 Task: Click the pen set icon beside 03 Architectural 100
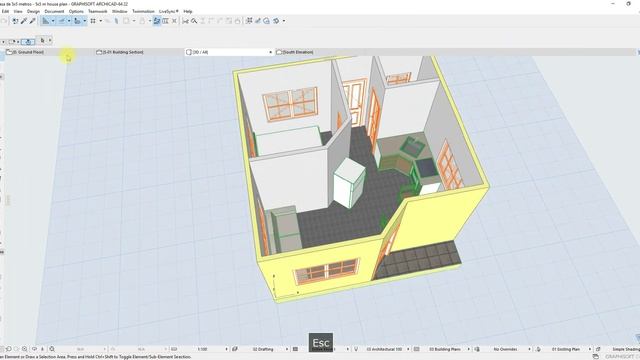coord(356,349)
